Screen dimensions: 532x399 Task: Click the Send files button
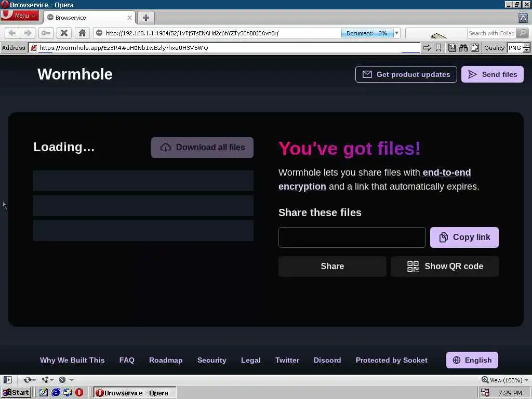(493, 74)
